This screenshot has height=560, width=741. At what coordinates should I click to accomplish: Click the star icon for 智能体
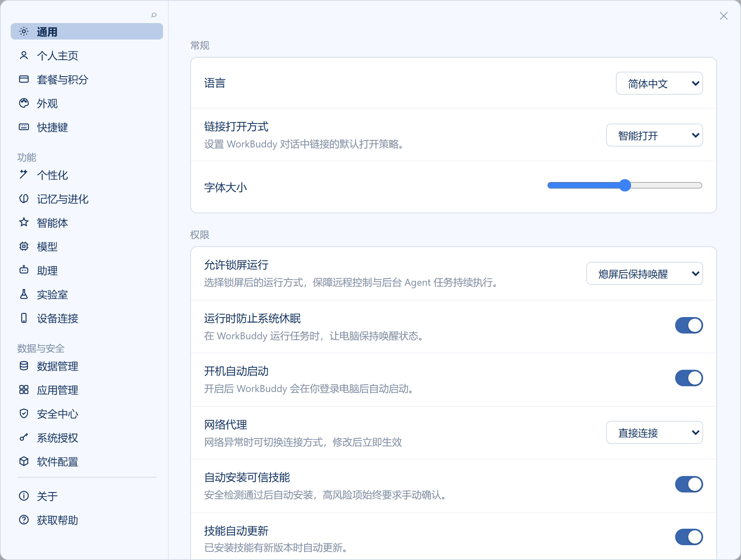pos(24,223)
